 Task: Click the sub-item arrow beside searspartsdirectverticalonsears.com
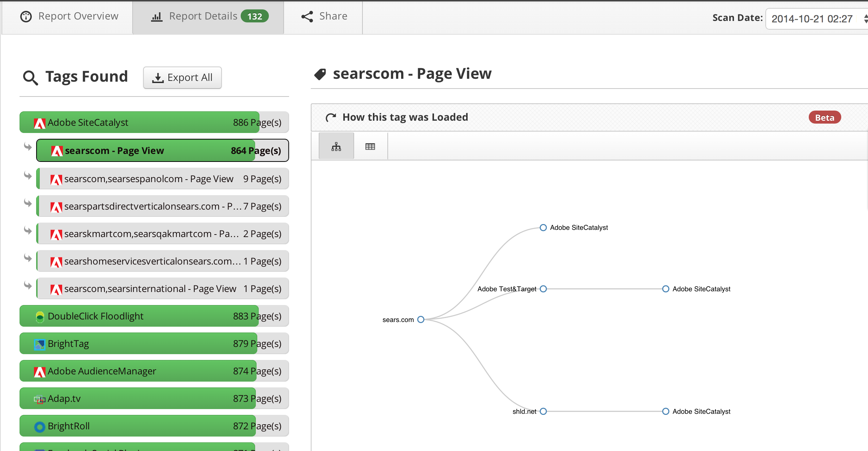pos(28,203)
